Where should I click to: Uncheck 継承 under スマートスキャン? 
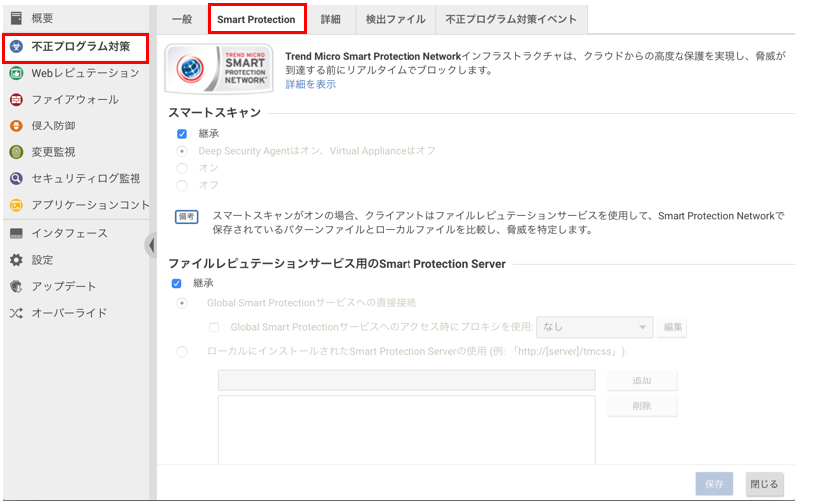click(x=182, y=134)
